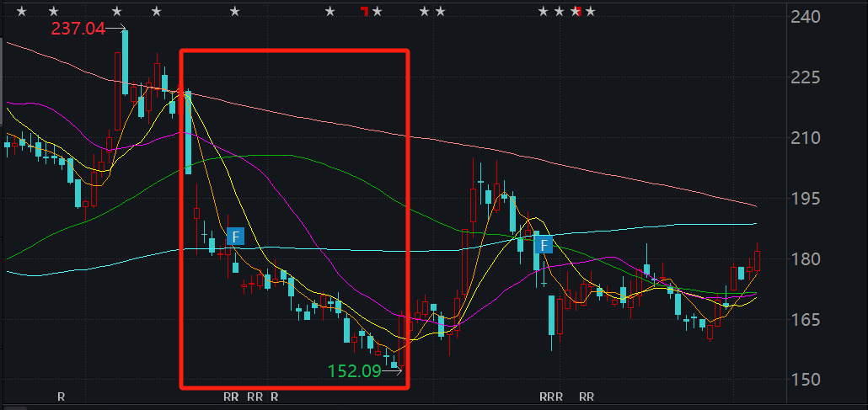Select the red flag marker on top row
Screen dimensions: 868x410
[x=364, y=10]
